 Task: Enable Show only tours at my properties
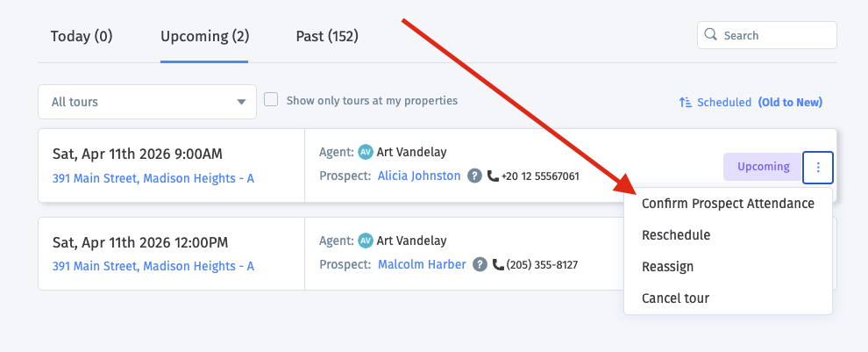(x=272, y=100)
